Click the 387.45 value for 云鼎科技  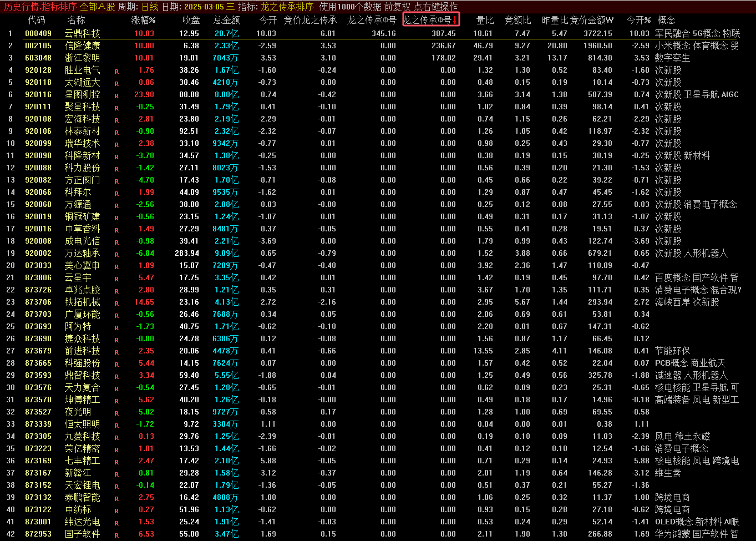coord(444,33)
